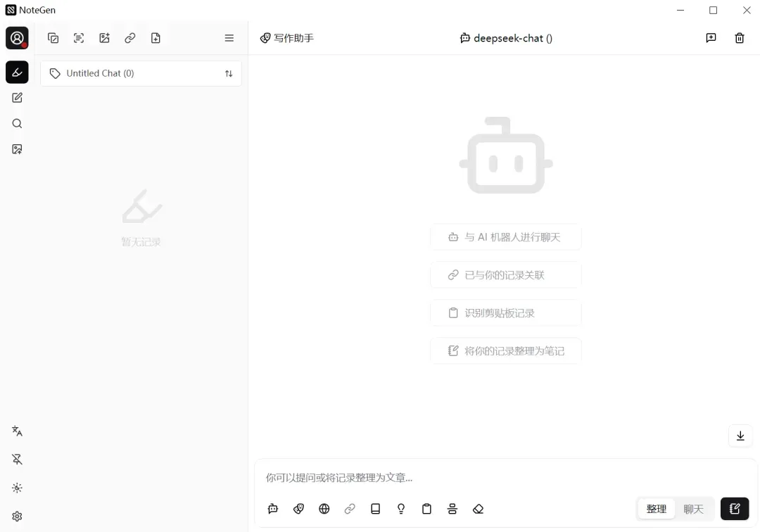Click the alignment/placeholder icon in the input toolbar
The image size is (760, 532).
point(452,509)
